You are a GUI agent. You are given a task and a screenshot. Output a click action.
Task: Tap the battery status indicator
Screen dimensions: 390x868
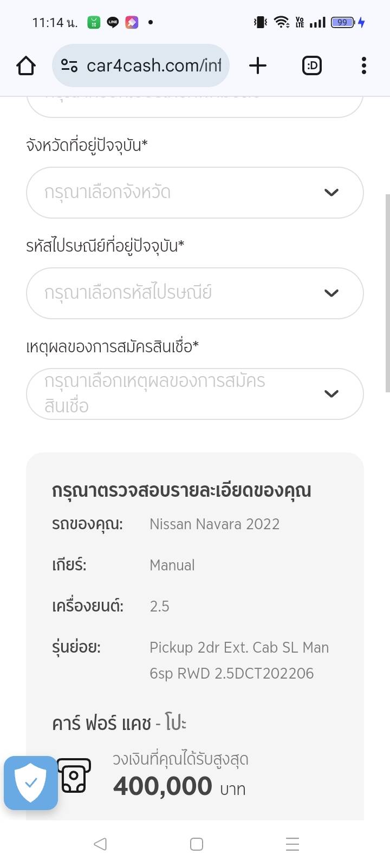click(342, 22)
